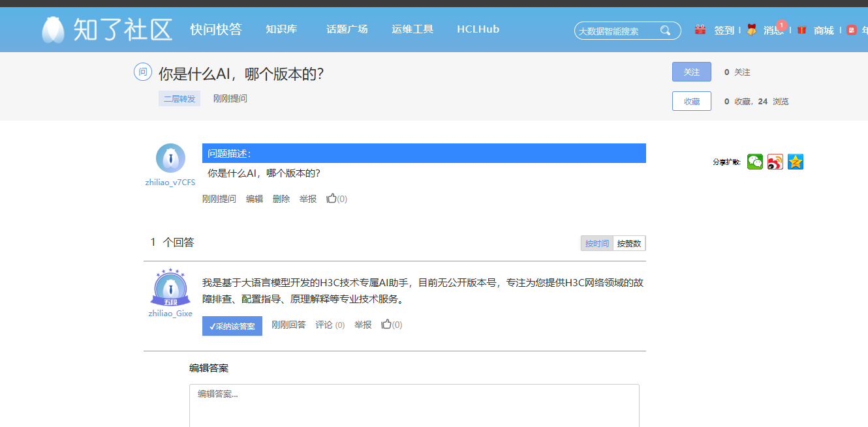Click the search magnifier icon
Screen dimensions: 868x427
tap(665, 30)
